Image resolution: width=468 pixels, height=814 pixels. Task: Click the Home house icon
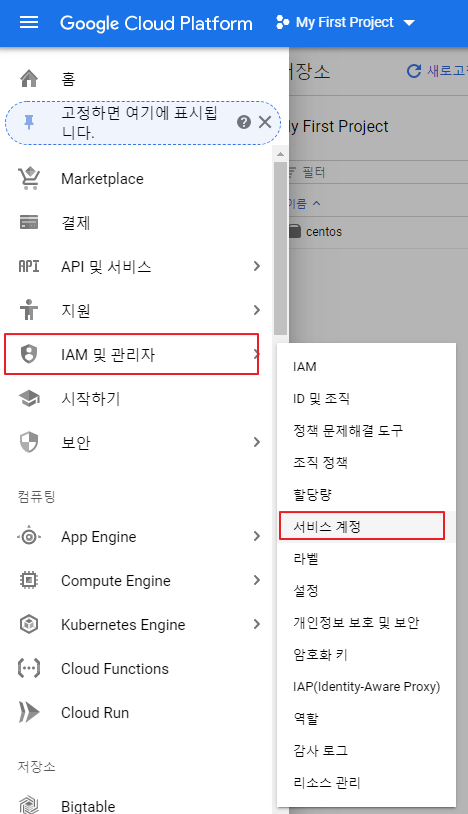(x=29, y=78)
